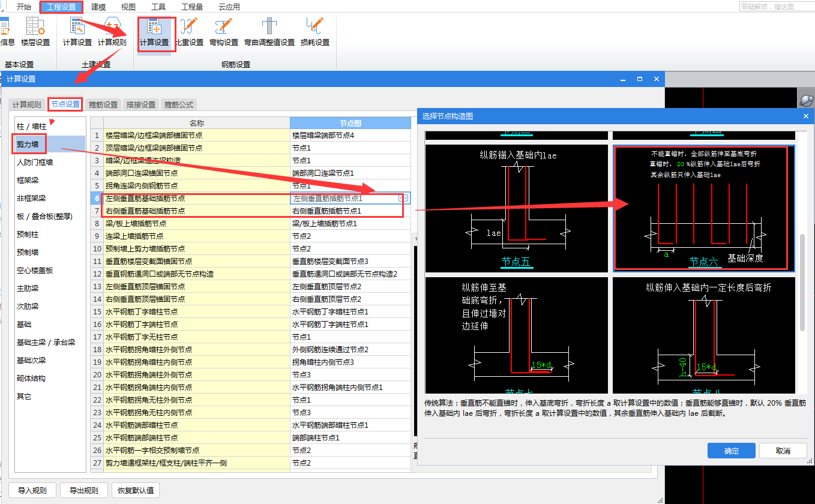Screen dimensions: 815x504
Task: Open 钢筋设置 group's 计算设置 icon
Action: pos(154,32)
